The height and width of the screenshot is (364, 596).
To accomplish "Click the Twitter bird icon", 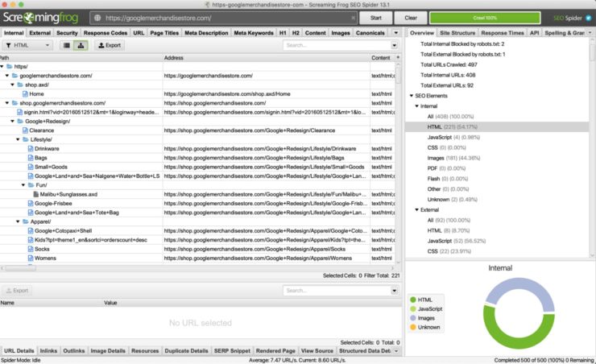I will point(589,18).
